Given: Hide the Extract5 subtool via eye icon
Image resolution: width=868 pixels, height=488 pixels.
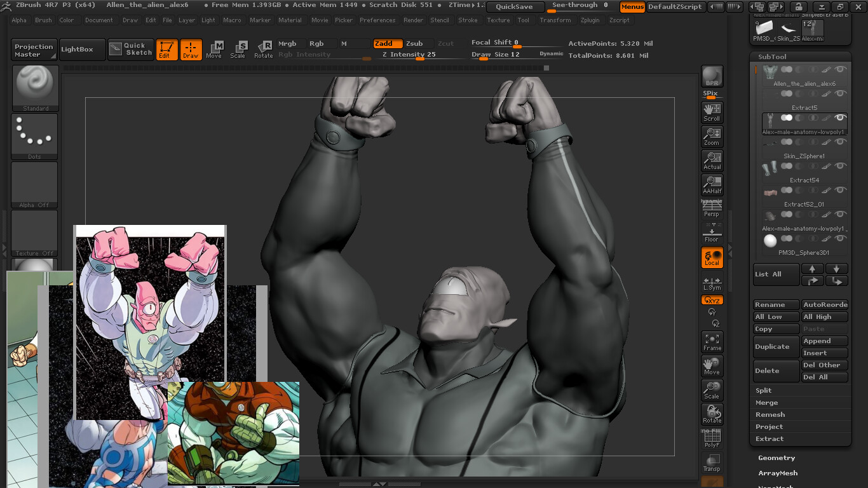Looking at the screenshot, I should pyautogui.click(x=841, y=93).
